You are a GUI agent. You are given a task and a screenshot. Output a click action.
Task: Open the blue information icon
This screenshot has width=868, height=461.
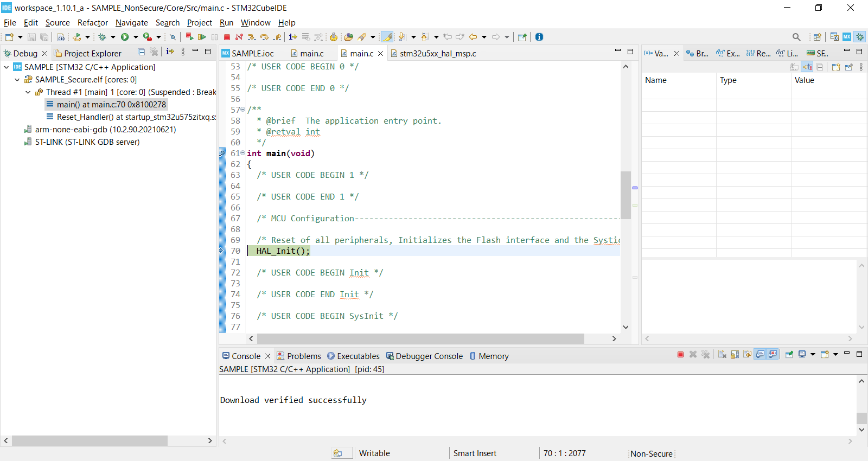[539, 37]
